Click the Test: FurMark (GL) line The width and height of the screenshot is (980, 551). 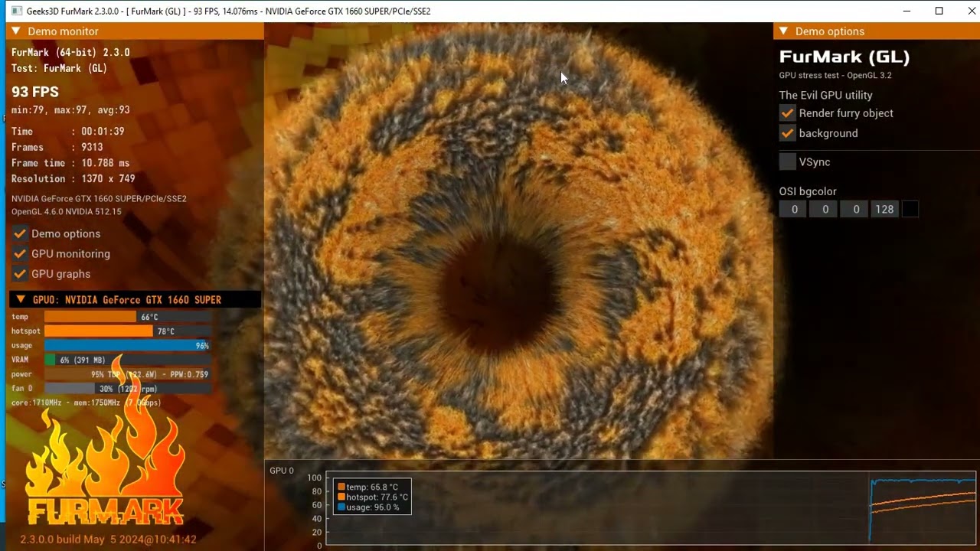click(x=59, y=68)
